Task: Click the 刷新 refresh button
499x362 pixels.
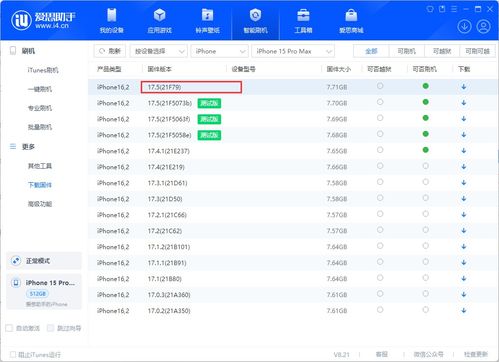Action: click(x=110, y=51)
